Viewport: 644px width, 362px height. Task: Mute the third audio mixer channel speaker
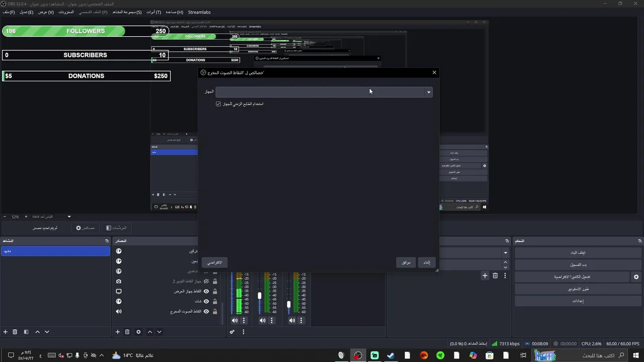(292, 320)
